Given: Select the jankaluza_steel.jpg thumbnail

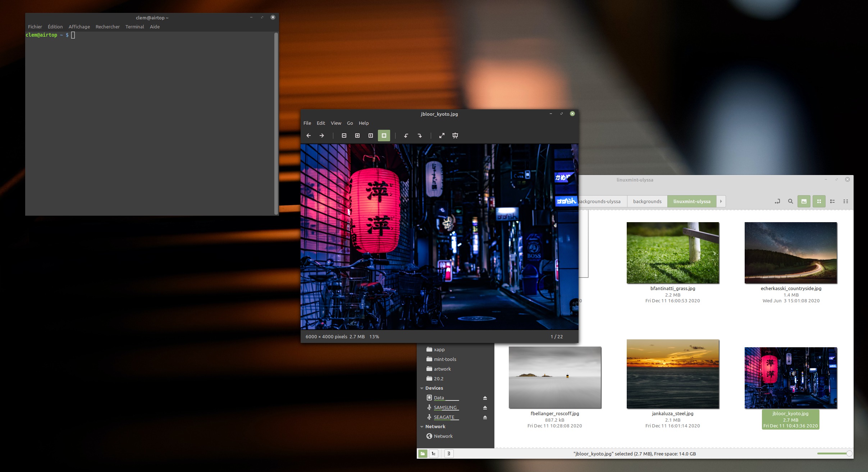Looking at the screenshot, I should click(x=672, y=374).
